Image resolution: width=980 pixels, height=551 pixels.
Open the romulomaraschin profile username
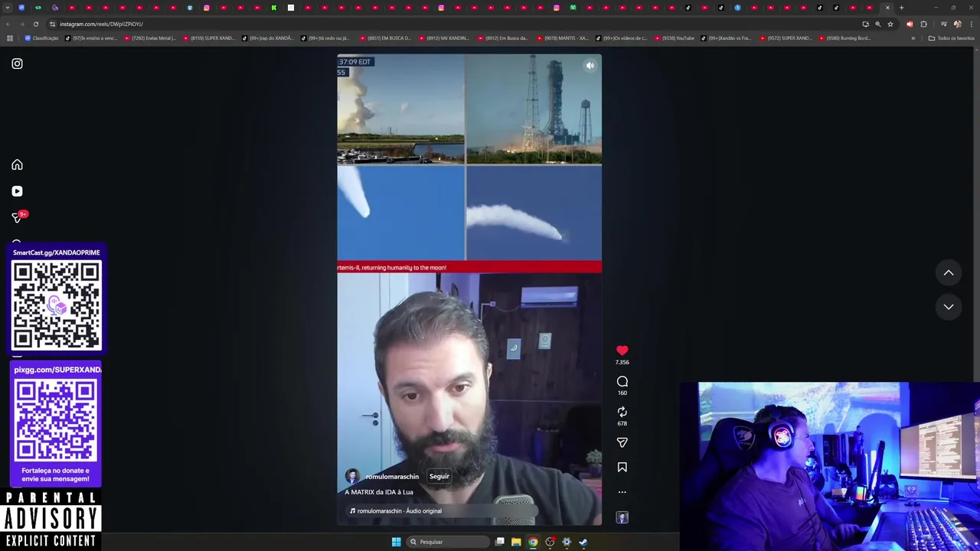click(392, 476)
